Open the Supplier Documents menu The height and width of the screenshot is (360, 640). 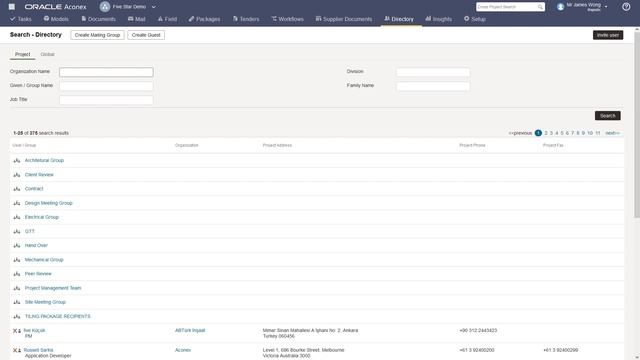344,19
